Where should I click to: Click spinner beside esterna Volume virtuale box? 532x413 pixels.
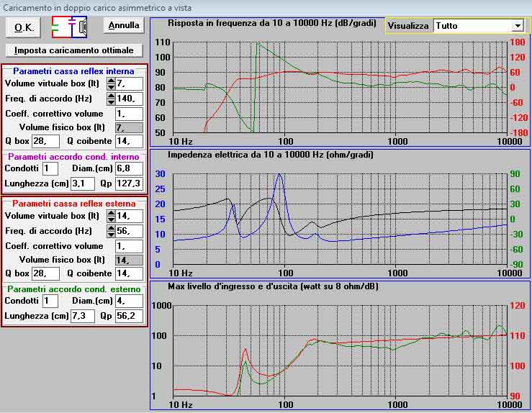(111, 216)
